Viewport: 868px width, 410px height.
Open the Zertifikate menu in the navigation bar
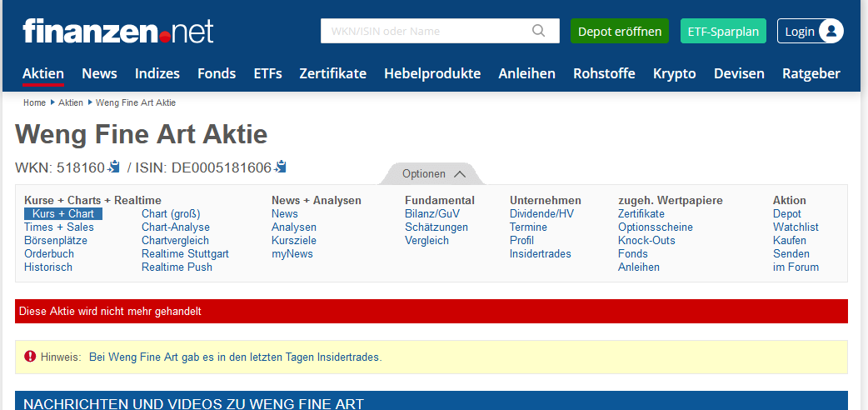pyautogui.click(x=332, y=73)
